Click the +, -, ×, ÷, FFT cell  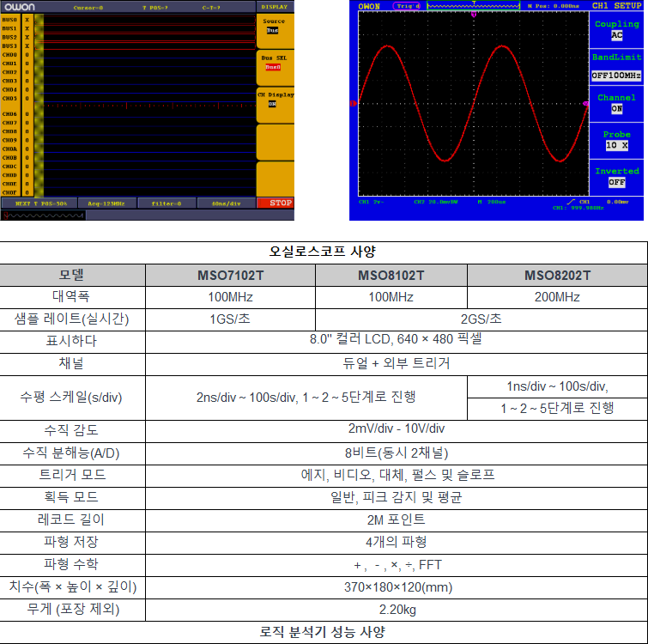pyautogui.click(x=396, y=565)
